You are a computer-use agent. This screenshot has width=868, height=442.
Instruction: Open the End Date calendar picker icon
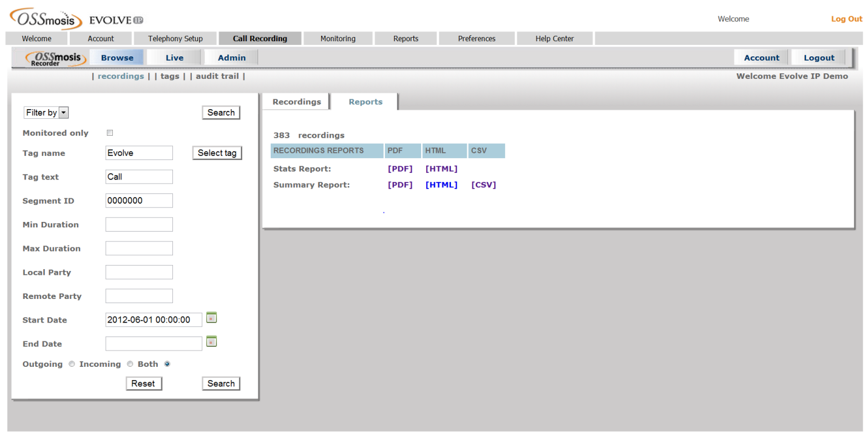click(211, 341)
